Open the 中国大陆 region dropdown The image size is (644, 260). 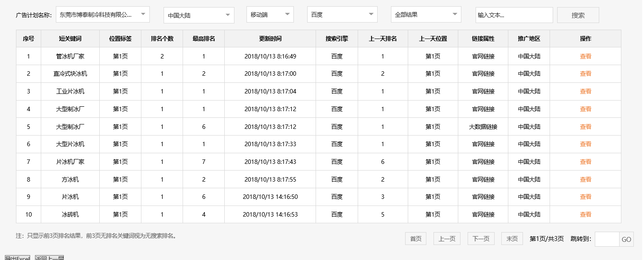[x=199, y=15]
